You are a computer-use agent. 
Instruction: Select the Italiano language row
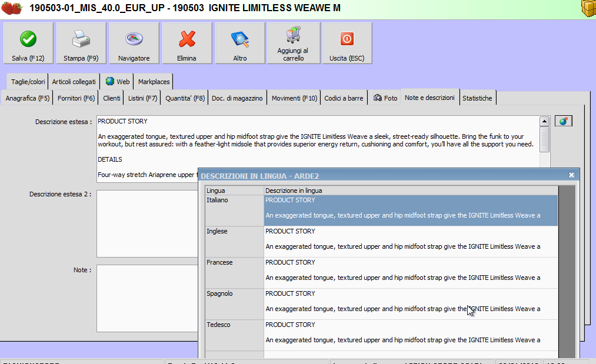tap(235, 211)
